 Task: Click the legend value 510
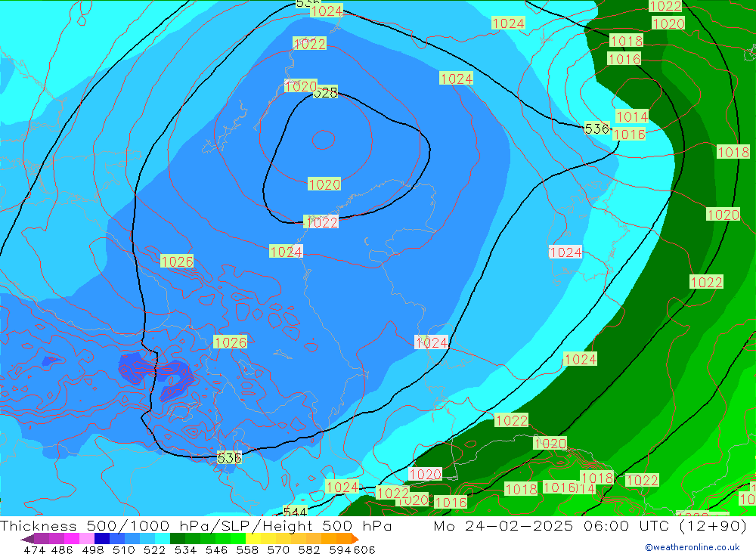click(x=124, y=549)
